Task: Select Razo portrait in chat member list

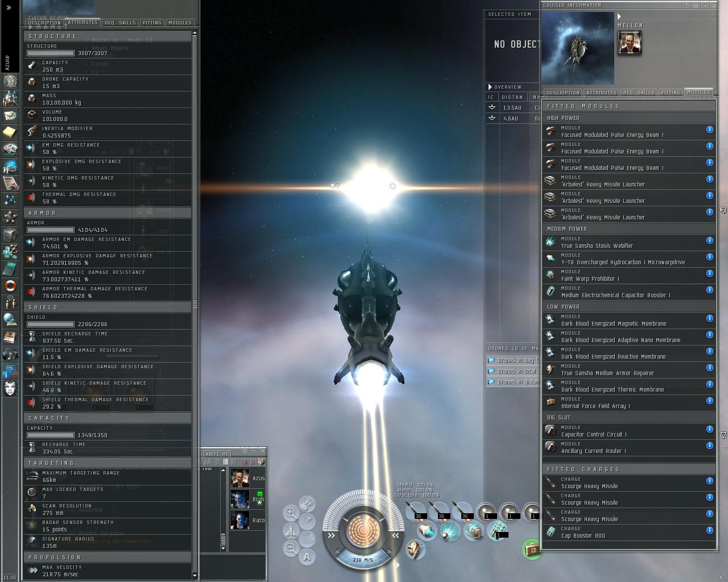Action: coord(240,520)
